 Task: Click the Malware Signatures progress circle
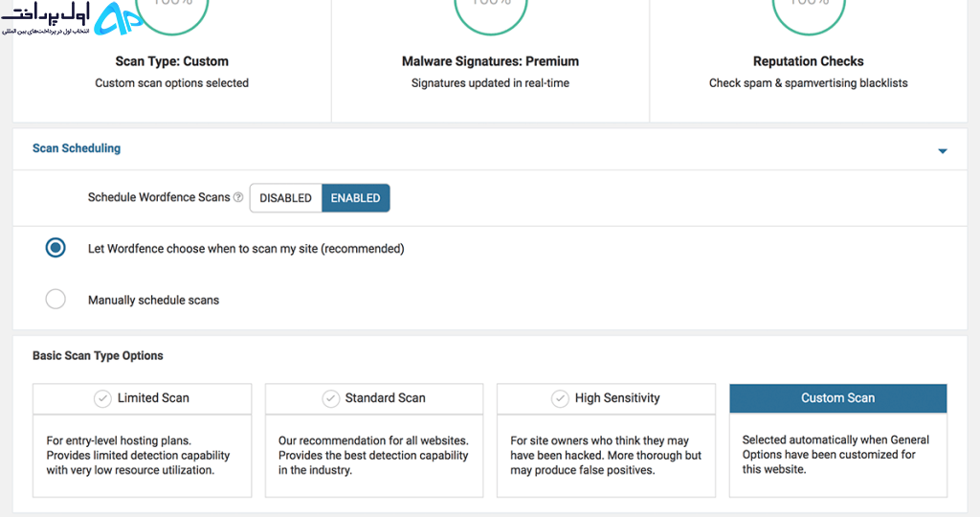click(x=491, y=15)
